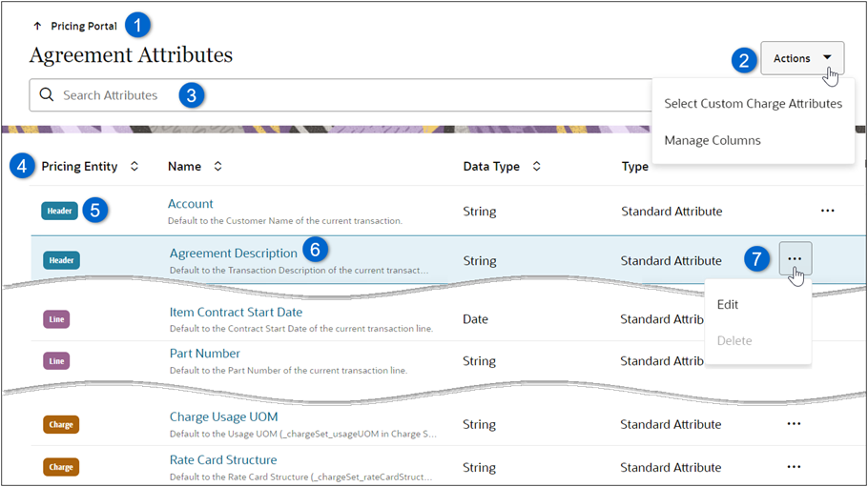Choose Manage Columns from Actions menu
Screen dimensions: 868x487
(x=713, y=140)
